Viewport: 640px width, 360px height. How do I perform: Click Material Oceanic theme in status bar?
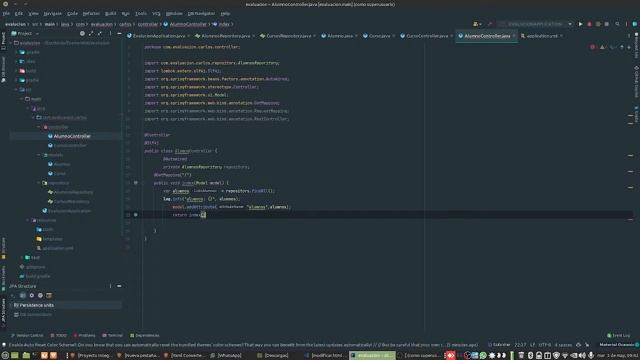click(x=616, y=345)
